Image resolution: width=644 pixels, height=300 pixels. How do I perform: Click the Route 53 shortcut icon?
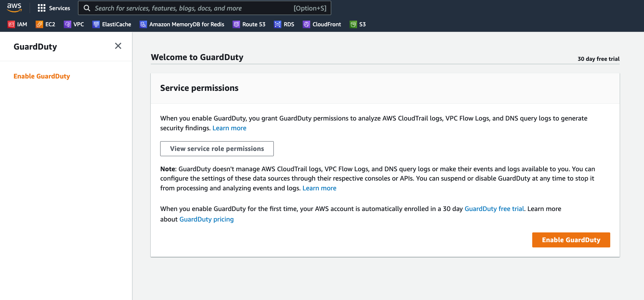tap(236, 24)
